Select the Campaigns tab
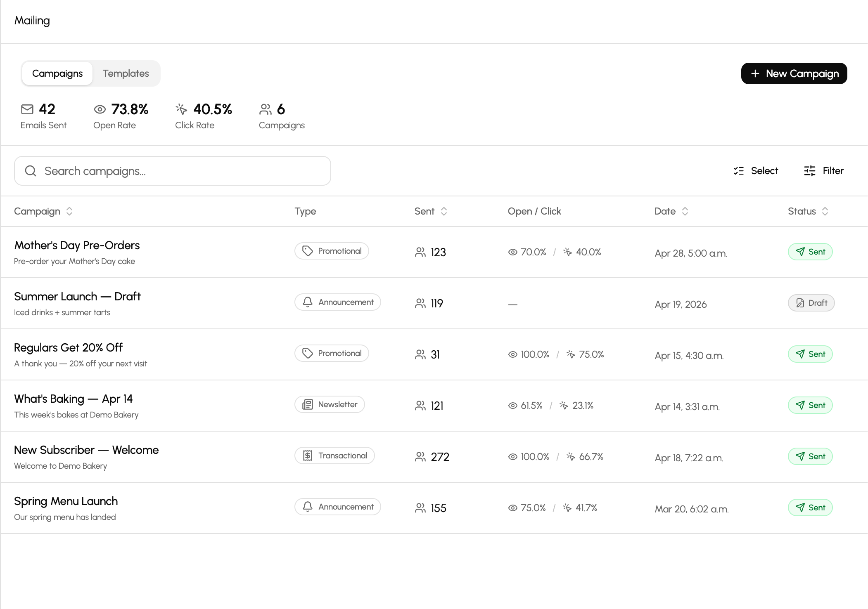 [x=57, y=73]
